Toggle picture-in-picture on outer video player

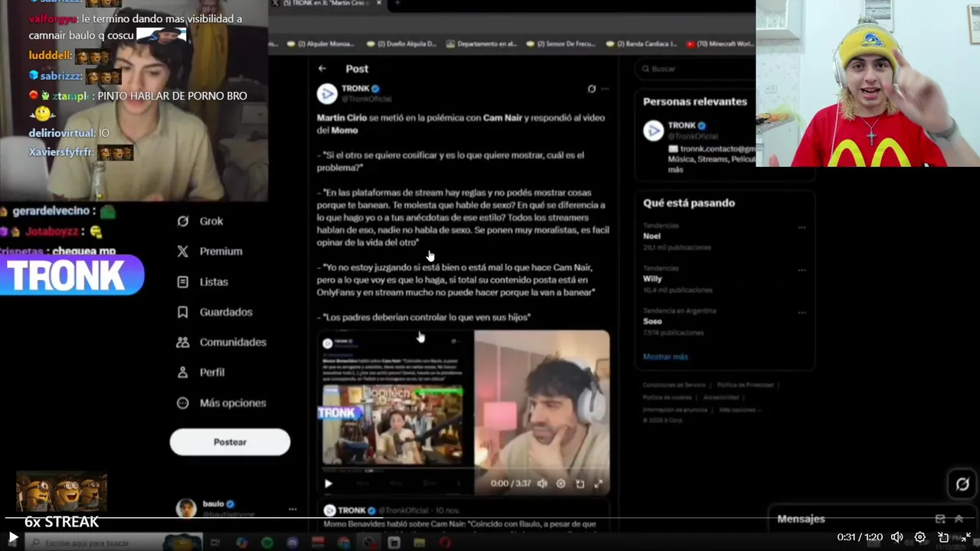click(943, 537)
